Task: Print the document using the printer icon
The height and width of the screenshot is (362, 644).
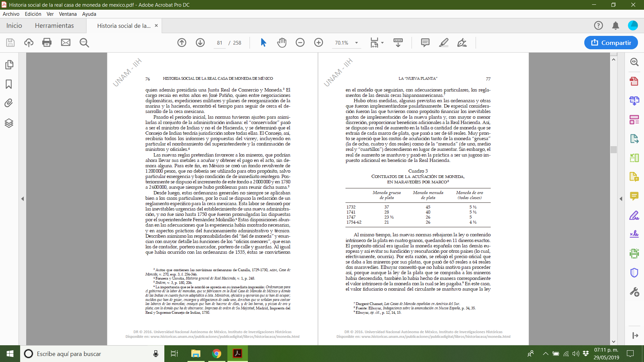Action: 47,43
